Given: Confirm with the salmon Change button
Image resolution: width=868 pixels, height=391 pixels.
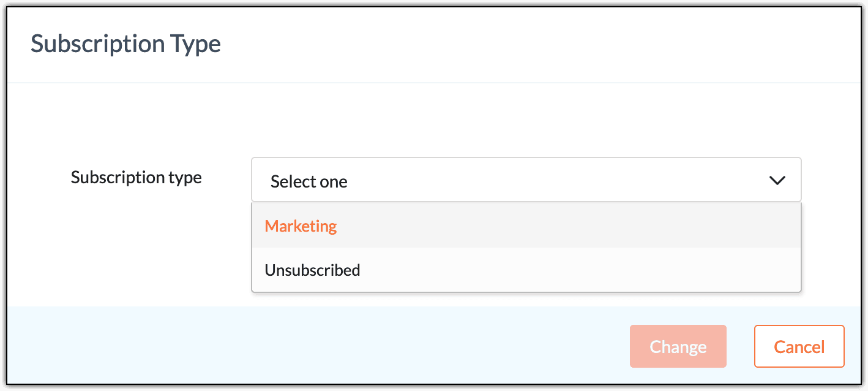Looking at the screenshot, I should click(678, 347).
